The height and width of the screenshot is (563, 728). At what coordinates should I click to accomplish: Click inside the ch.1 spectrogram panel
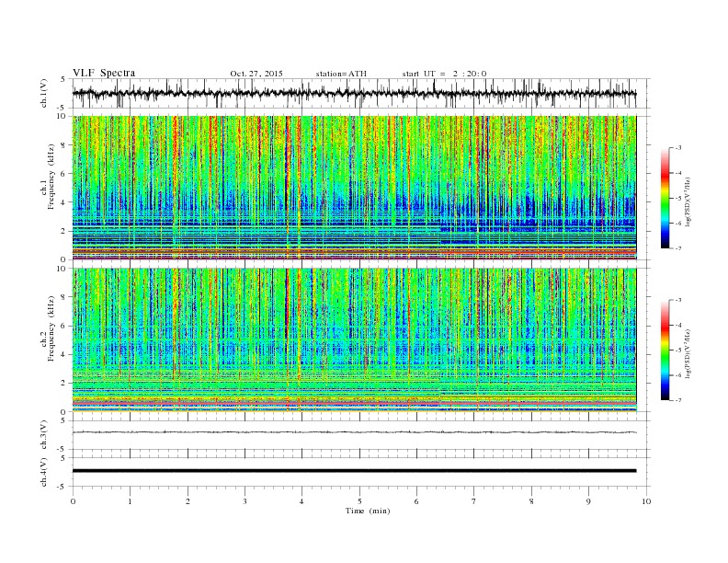[x=354, y=188]
